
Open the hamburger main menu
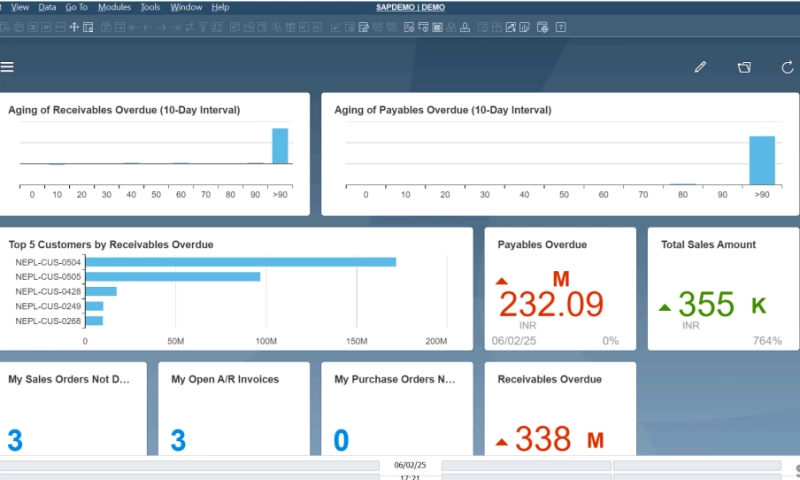click(x=7, y=67)
